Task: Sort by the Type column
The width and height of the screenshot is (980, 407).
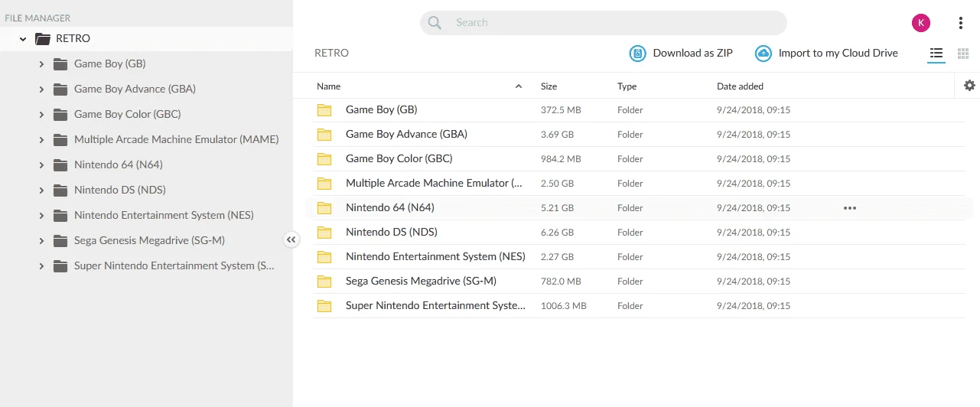Action: pyautogui.click(x=627, y=86)
